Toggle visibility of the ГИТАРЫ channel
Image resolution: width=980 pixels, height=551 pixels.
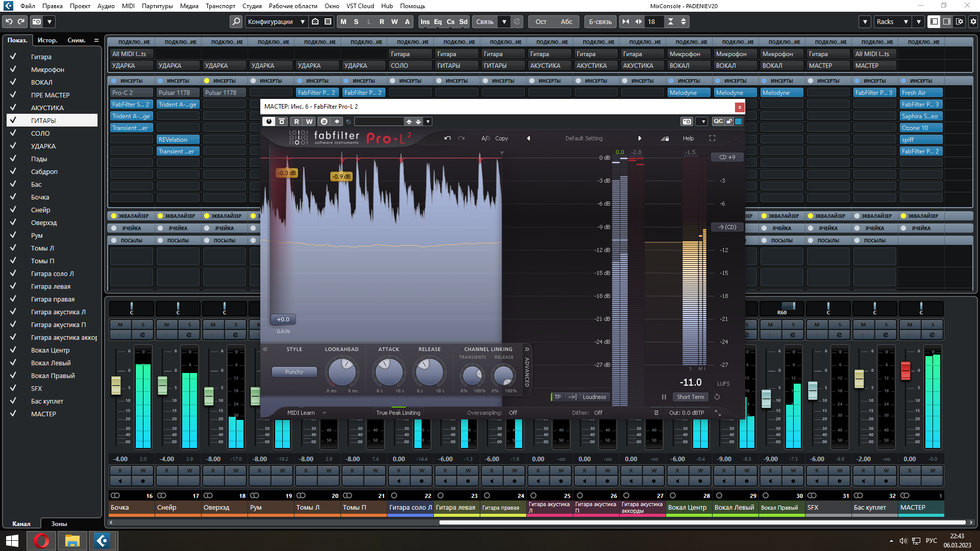[x=13, y=120]
